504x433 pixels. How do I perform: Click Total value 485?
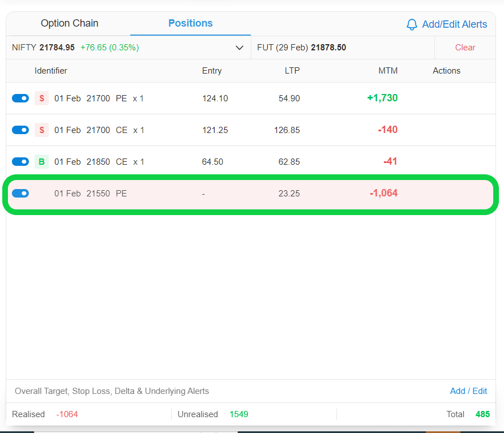click(x=482, y=414)
